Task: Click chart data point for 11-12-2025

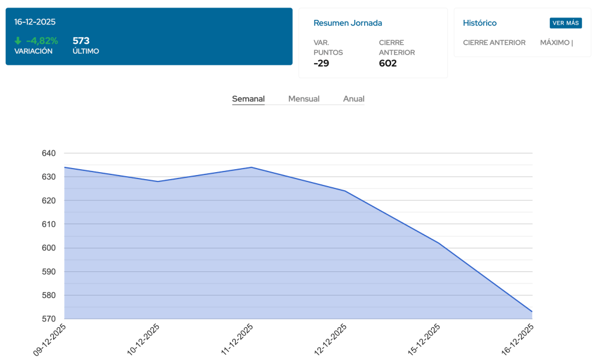Action: [252, 167]
